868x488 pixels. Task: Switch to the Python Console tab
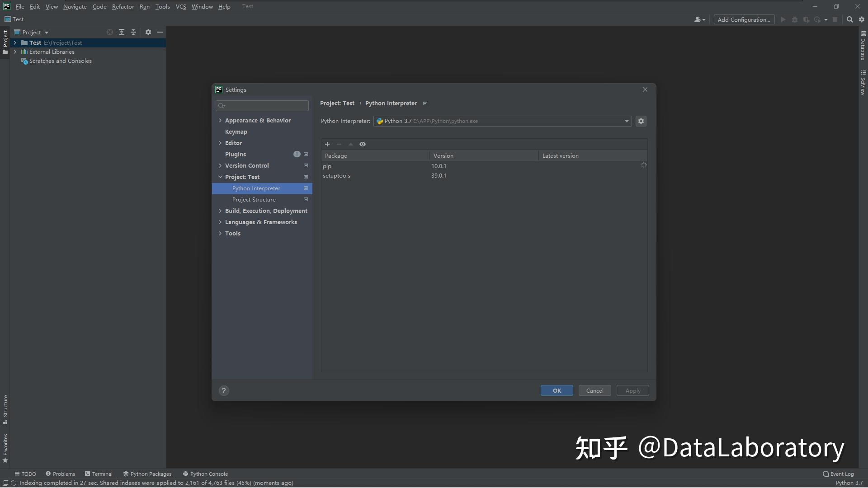(x=206, y=474)
